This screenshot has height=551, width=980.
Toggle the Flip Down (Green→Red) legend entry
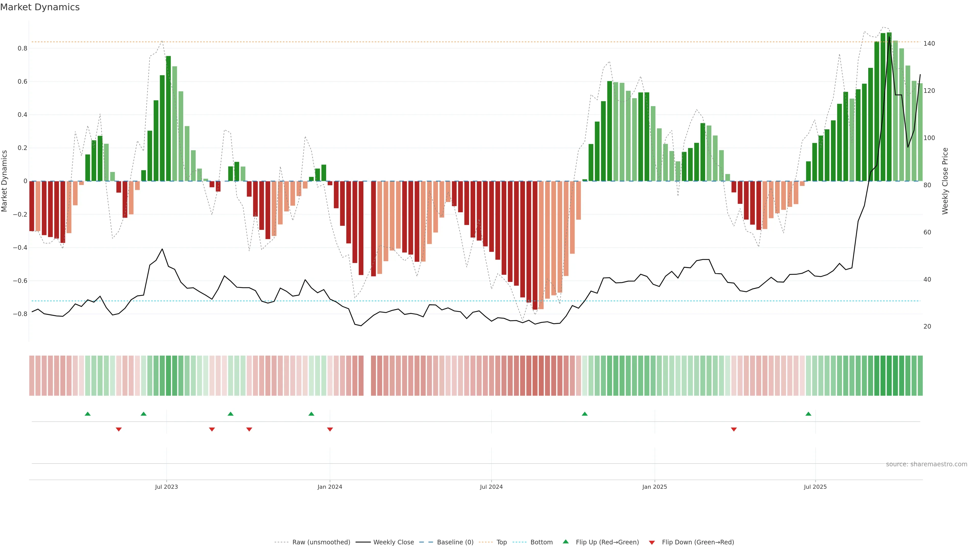click(698, 542)
